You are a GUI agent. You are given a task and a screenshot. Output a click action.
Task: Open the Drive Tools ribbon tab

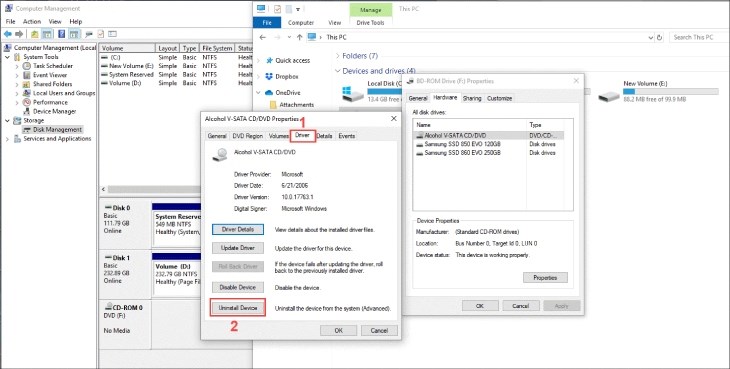point(370,22)
